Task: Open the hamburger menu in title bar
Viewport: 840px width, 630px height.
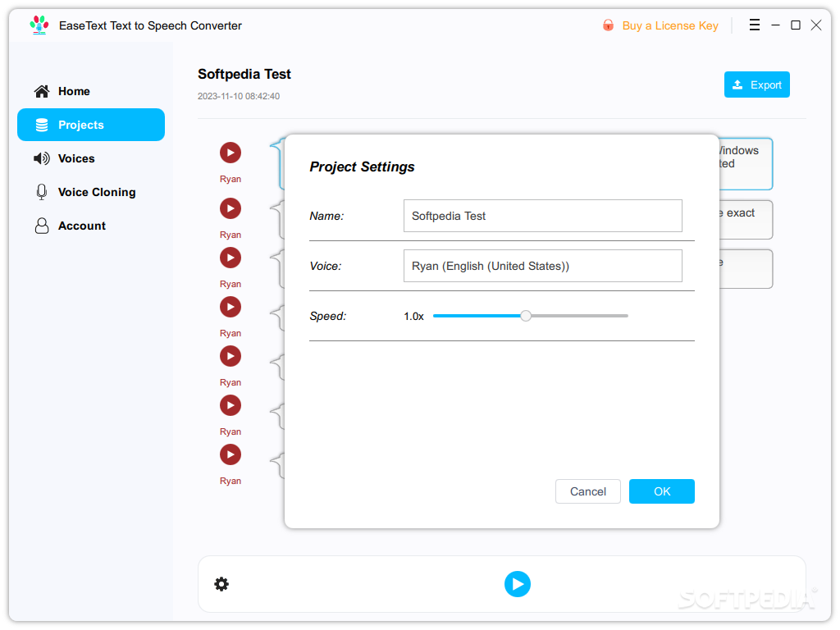Action: (x=755, y=25)
